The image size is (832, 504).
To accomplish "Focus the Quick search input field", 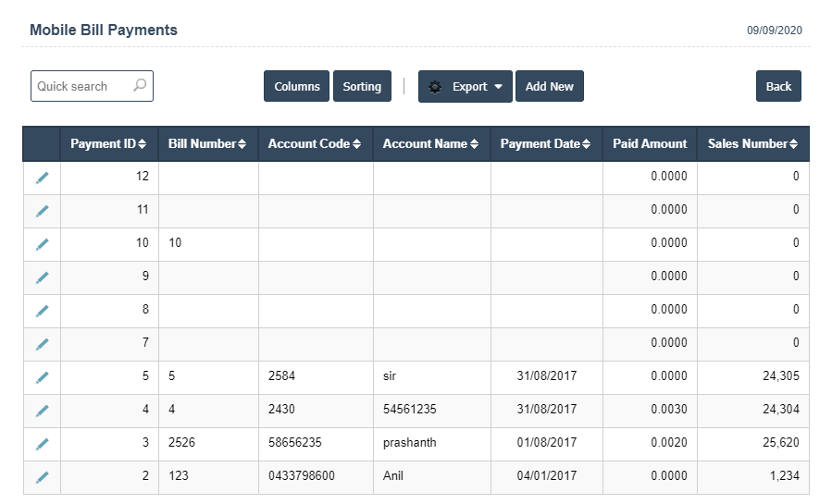I will click(x=81, y=86).
